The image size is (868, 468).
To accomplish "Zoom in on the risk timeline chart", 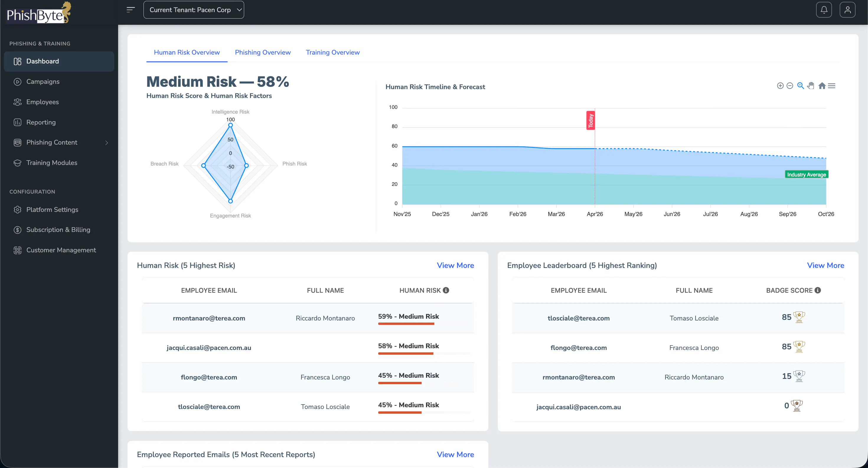I will (x=780, y=86).
